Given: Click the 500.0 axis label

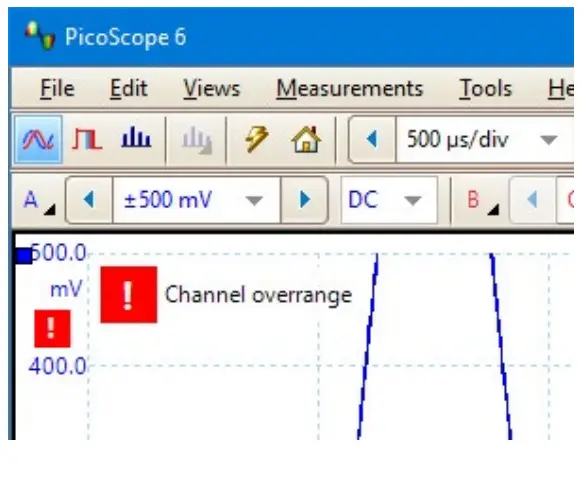Looking at the screenshot, I should coord(59,252).
